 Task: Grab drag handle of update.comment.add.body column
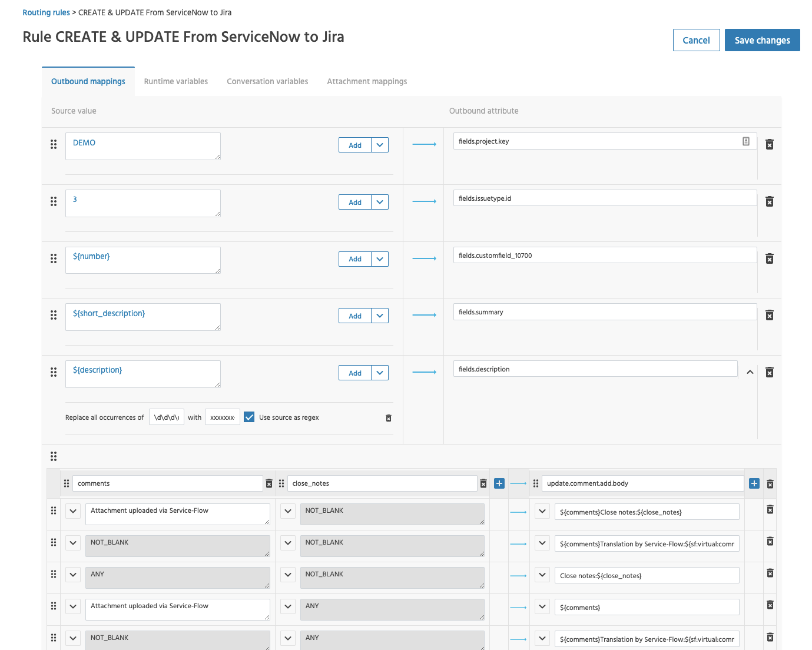[536, 483]
